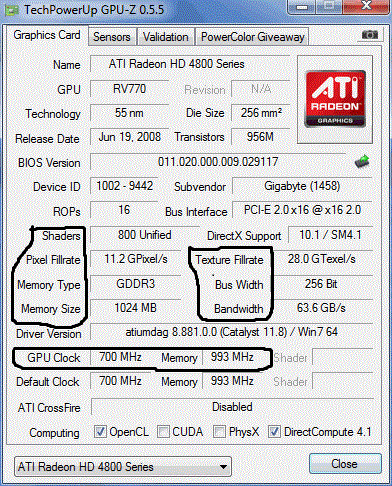
Task: Toggle the PhysX checkbox
Action: click(219, 432)
